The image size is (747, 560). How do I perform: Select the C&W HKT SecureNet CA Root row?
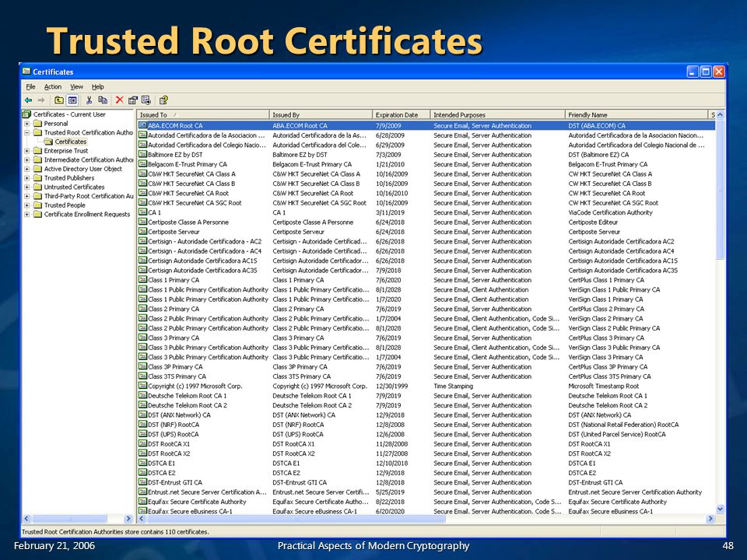[426, 193]
